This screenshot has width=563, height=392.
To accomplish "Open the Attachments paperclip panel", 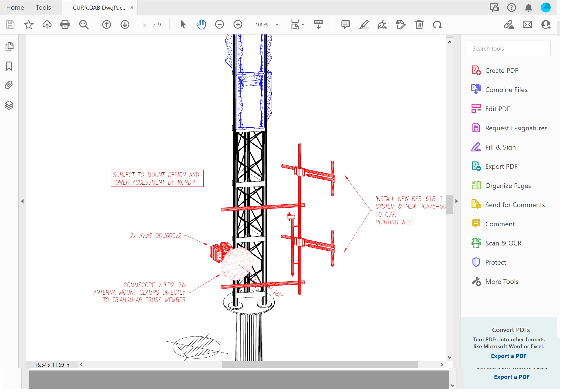I will 9,85.
